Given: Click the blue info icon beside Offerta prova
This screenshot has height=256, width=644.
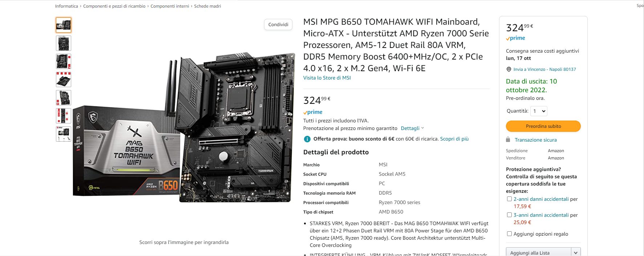Looking at the screenshot, I should [307, 139].
